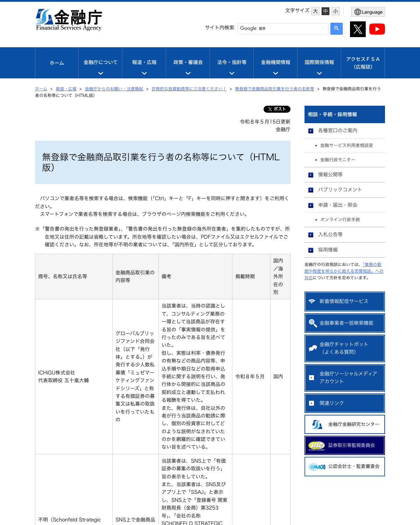The height and width of the screenshot is (525, 420).
Task: Click small triangle beside 金融サービス利用者相談室
Action: pos(316,146)
